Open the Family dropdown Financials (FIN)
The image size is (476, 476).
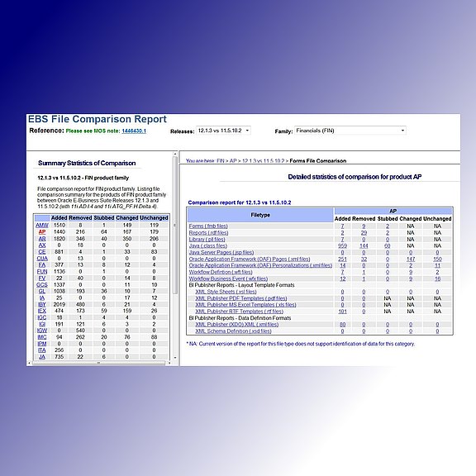pos(350,131)
